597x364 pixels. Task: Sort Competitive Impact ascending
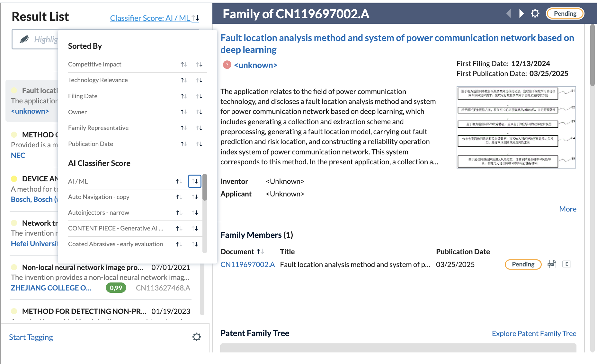(x=183, y=65)
